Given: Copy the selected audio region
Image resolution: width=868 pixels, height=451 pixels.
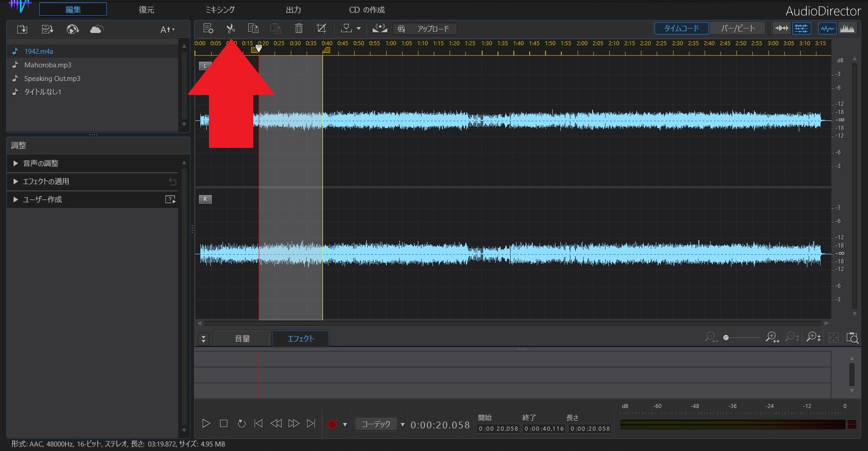Looking at the screenshot, I should point(253,28).
